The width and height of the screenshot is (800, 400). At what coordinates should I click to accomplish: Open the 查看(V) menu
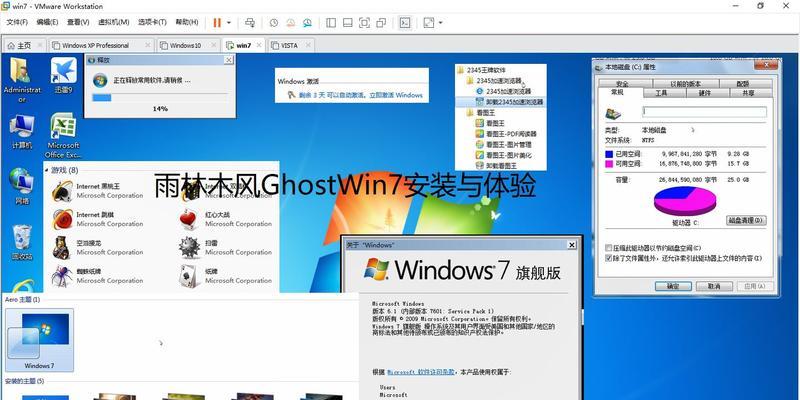[78, 22]
